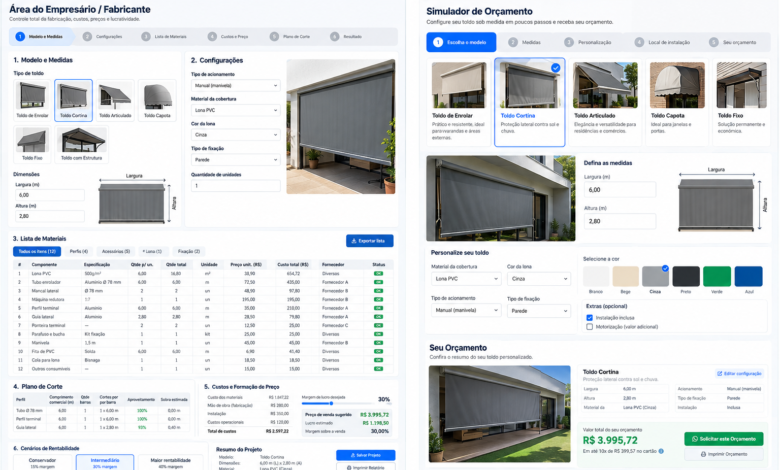Screen dimensions: 780x470
Task: Select the Toldo Cortina type icon in Fabricante
Action: (x=73, y=100)
